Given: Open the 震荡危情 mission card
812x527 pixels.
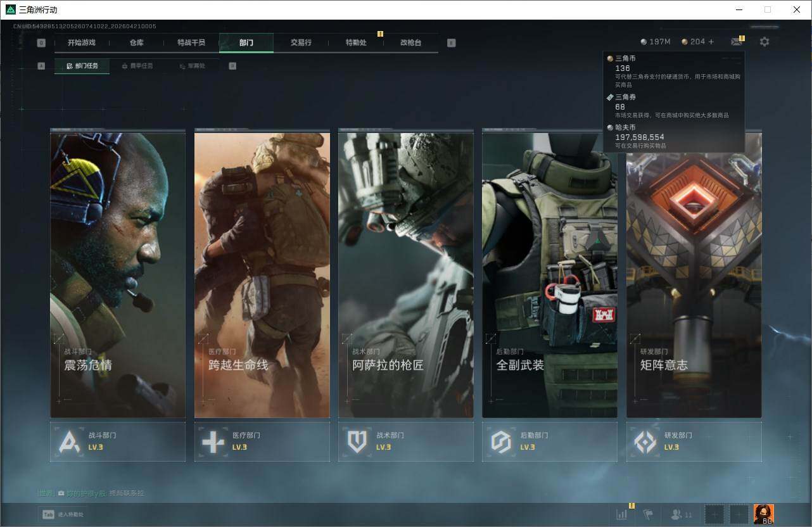Looking at the screenshot, I should (x=118, y=274).
